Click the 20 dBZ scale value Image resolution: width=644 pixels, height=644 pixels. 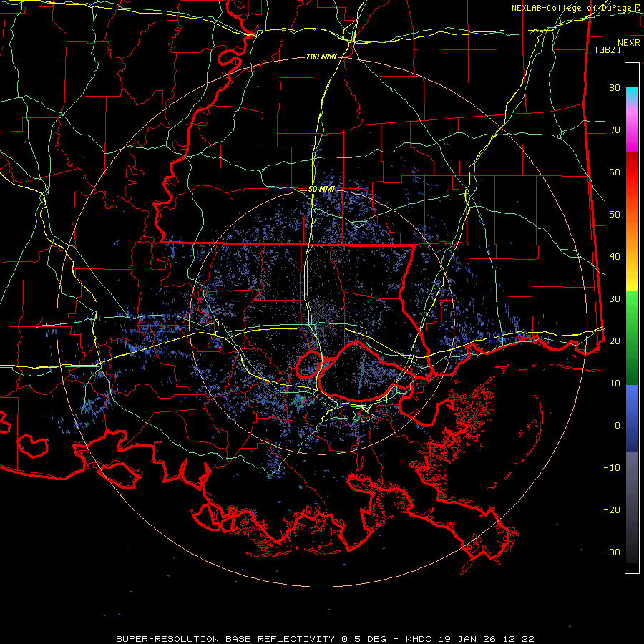click(615, 341)
